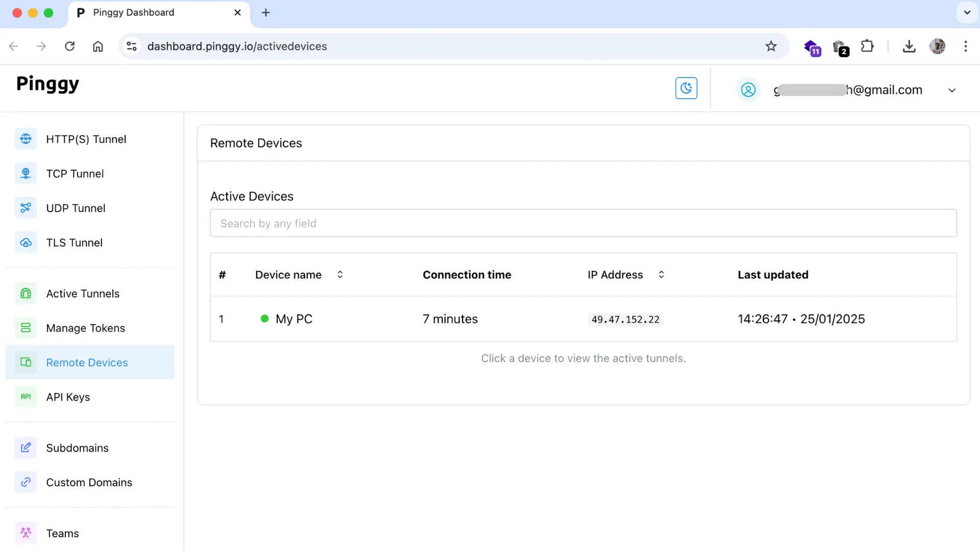Bookmark this page with the star icon

(x=771, y=46)
